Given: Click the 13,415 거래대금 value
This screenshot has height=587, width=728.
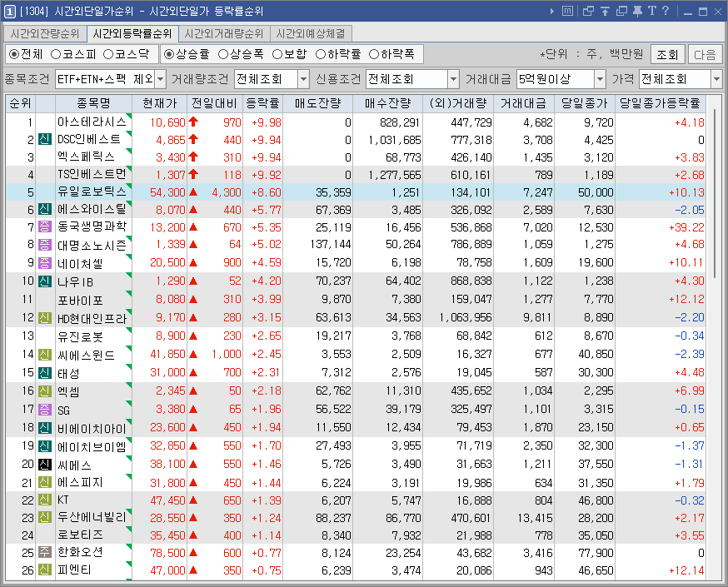Looking at the screenshot, I should [535, 518].
